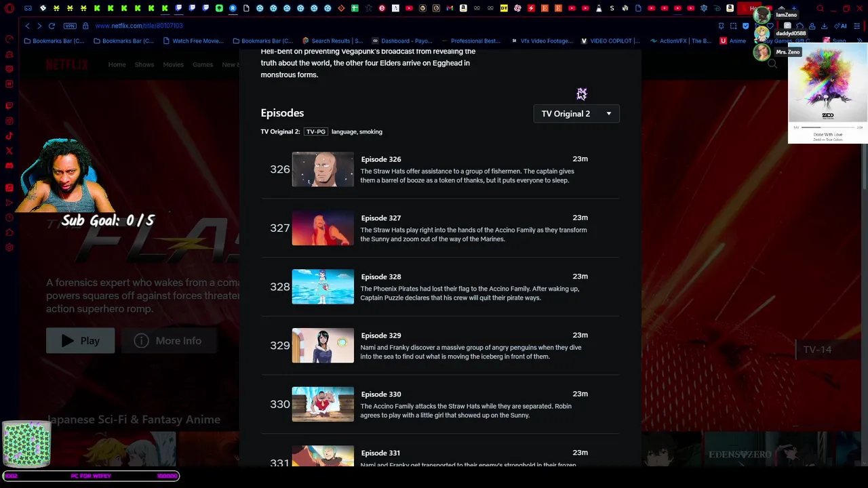Click the browser forward arrow
This screenshot has height=488, width=868.
click(39, 26)
